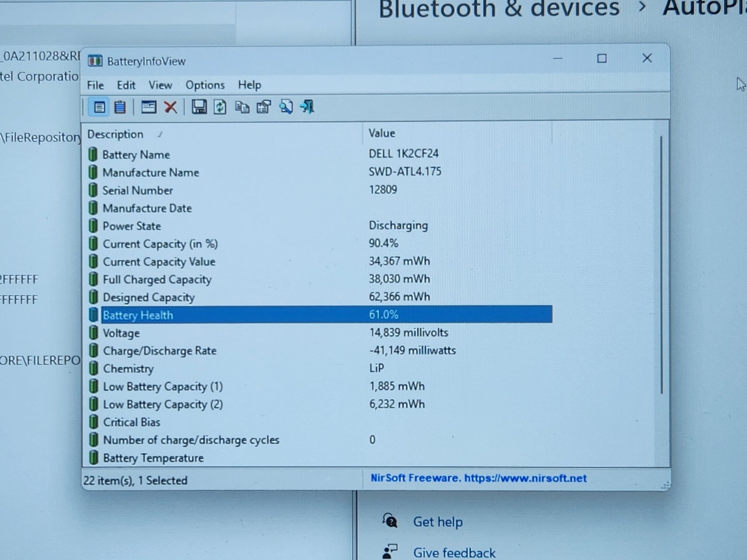Switch to battery log view clipboard icon

point(120,107)
